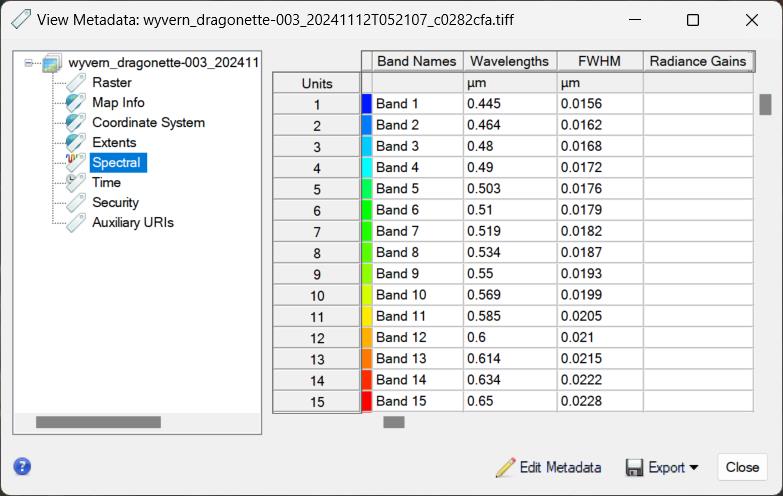The image size is (783, 496).
Task: Collapse the wyvern_dragonette root tree node
Action: (x=28, y=63)
